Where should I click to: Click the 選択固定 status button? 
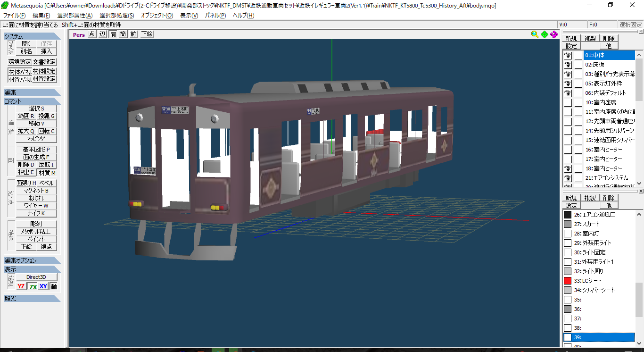630,25
